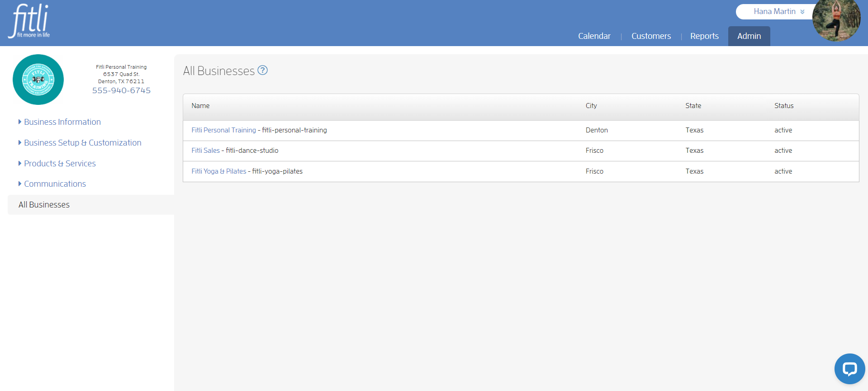The width and height of the screenshot is (868, 391).
Task: Click the fitli-personal-training slug text
Action: pos(294,130)
